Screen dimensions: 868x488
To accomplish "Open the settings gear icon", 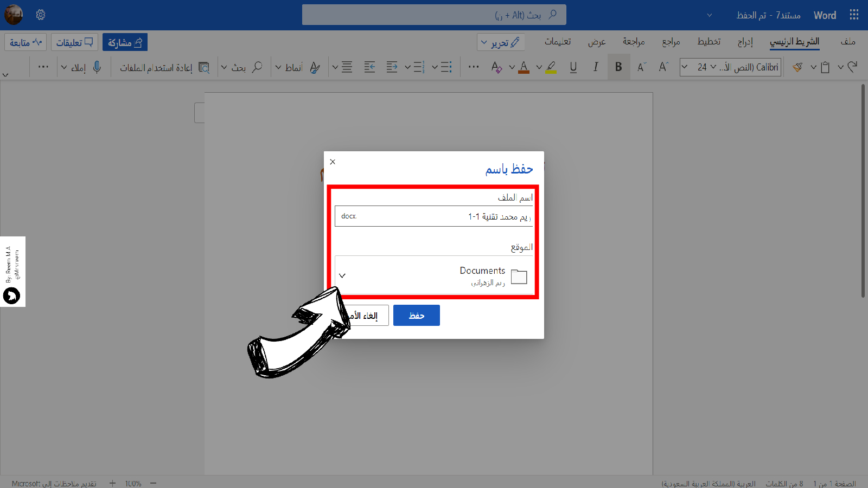I will 41,15.
